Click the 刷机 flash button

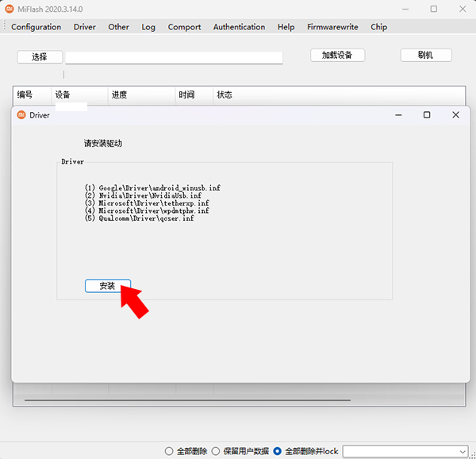426,55
